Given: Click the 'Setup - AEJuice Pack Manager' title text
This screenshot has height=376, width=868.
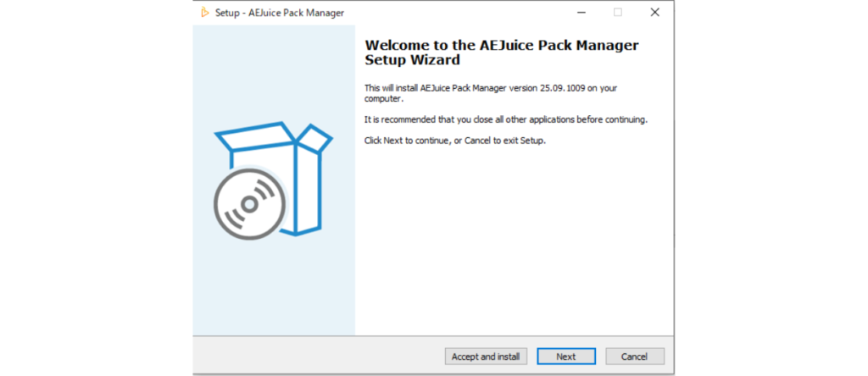Looking at the screenshot, I should [280, 14].
